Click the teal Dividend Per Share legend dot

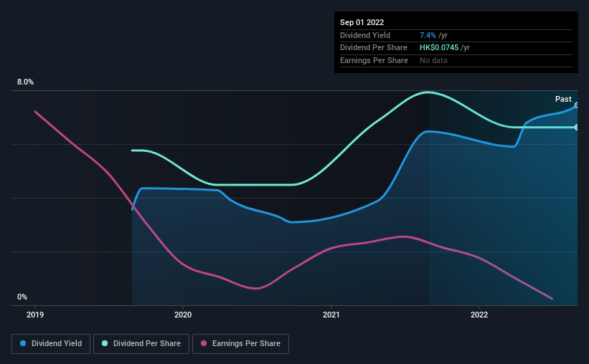pos(105,343)
